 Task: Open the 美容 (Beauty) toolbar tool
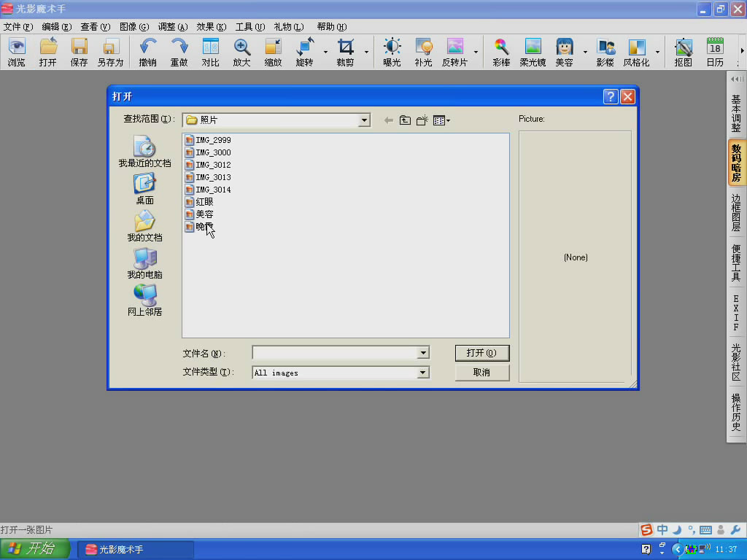pyautogui.click(x=564, y=52)
